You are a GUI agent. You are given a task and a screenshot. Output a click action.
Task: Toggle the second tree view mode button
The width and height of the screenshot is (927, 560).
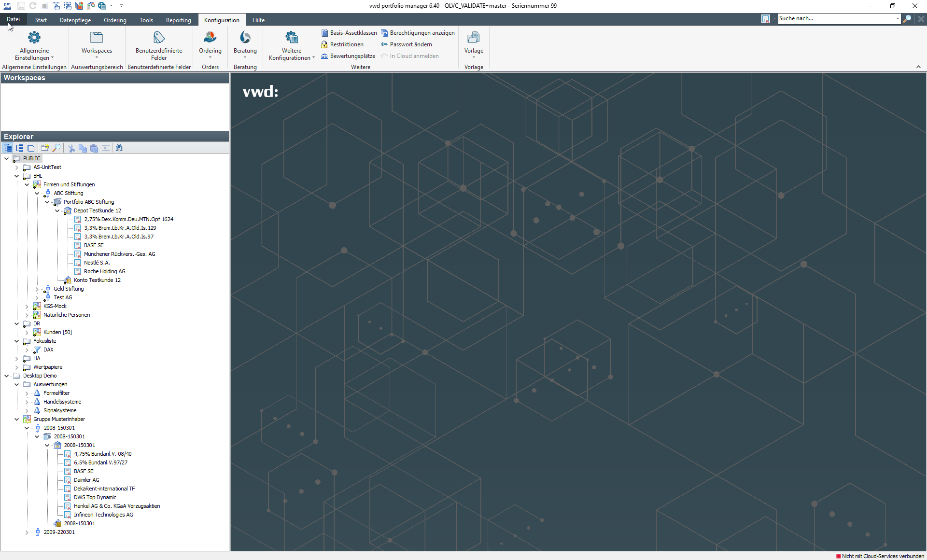point(20,148)
